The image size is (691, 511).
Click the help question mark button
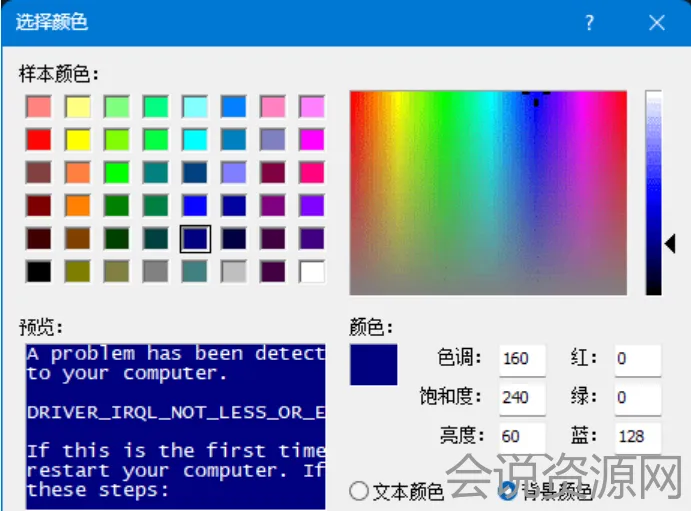click(590, 23)
